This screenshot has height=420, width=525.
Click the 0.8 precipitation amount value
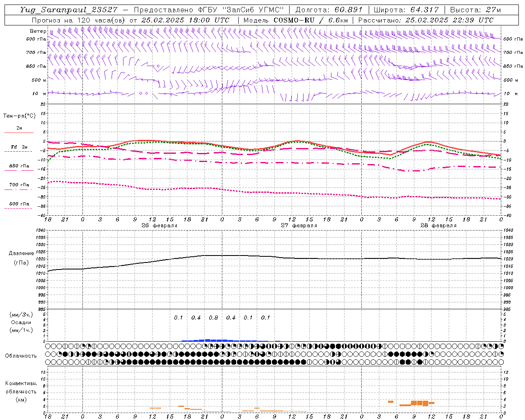(213, 317)
